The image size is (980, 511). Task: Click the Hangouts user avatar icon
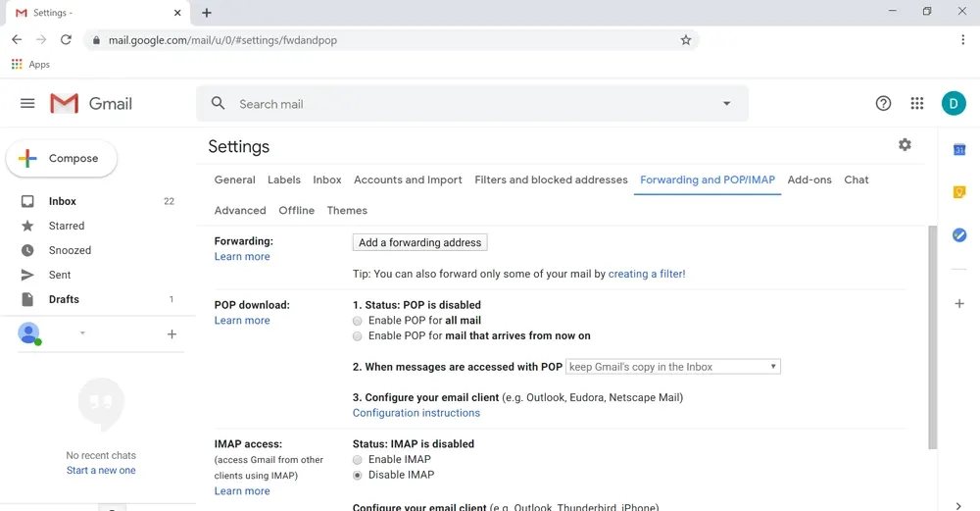pyautogui.click(x=28, y=333)
